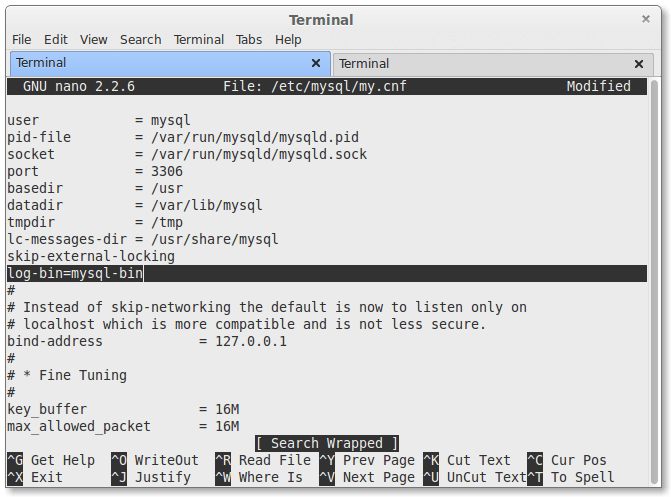Place cursor on bind-address line

(146, 341)
